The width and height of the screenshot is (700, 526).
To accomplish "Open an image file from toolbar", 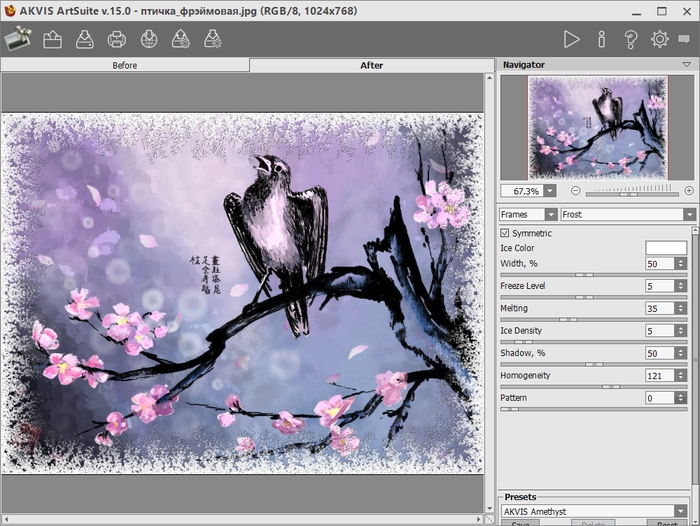I will [53, 39].
